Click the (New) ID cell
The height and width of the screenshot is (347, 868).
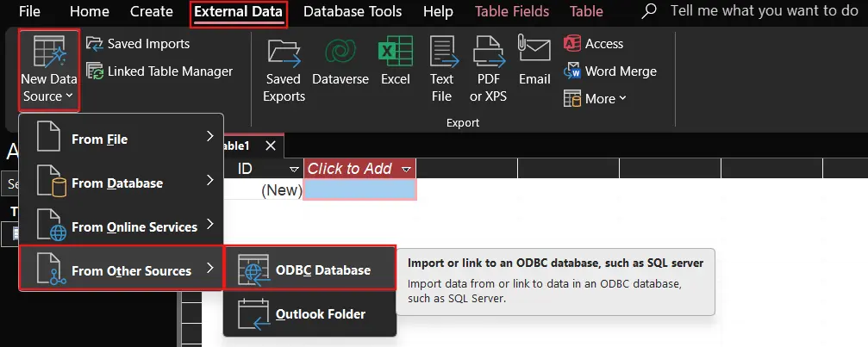pyautogui.click(x=264, y=190)
